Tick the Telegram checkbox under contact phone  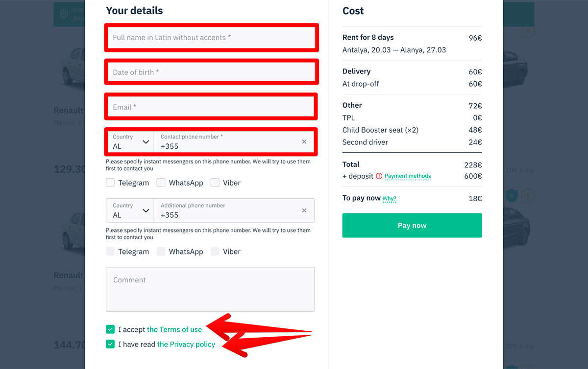click(110, 183)
